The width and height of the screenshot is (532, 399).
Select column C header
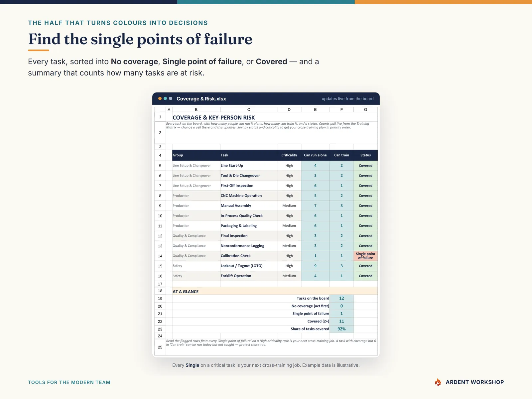[249, 109]
